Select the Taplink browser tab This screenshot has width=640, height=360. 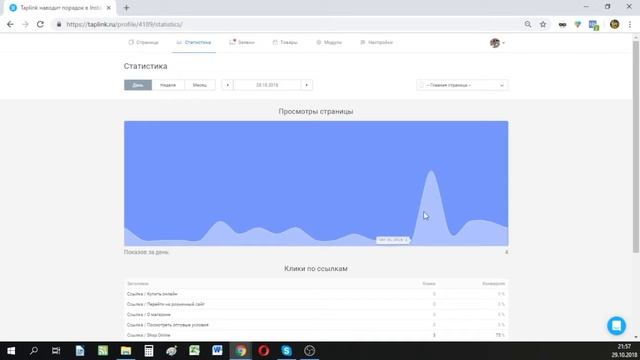[60, 8]
